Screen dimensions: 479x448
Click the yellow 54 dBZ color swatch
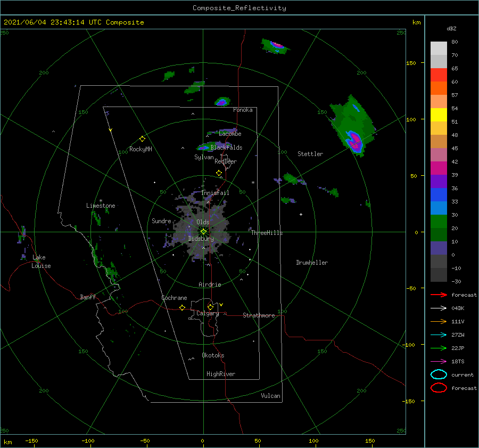tap(439, 115)
